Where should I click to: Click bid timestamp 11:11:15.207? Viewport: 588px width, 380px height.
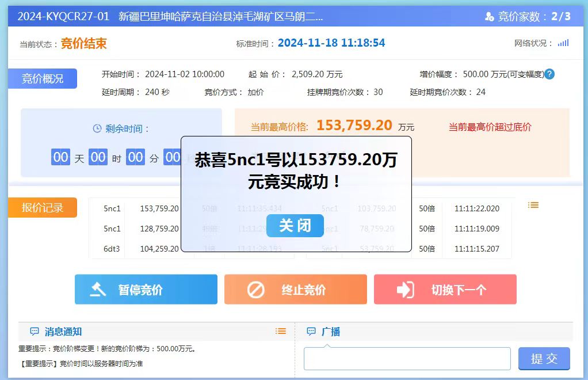477,249
